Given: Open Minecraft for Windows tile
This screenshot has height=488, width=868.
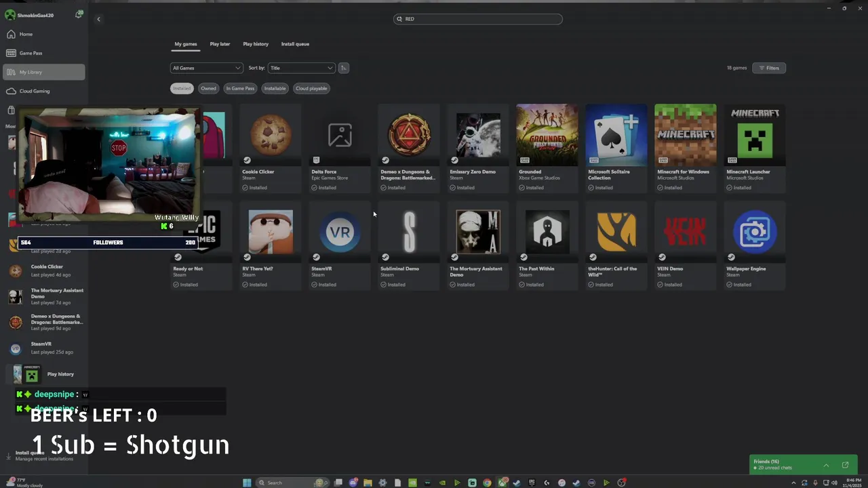Looking at the screenshot, I should pos(686,148).
